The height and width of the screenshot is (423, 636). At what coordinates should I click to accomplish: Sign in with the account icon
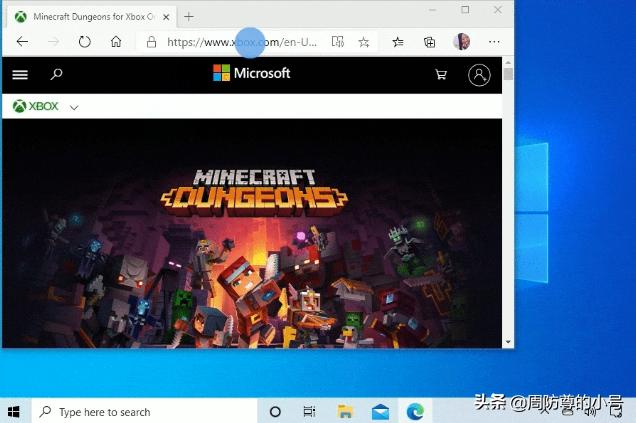tap(479, 75)
